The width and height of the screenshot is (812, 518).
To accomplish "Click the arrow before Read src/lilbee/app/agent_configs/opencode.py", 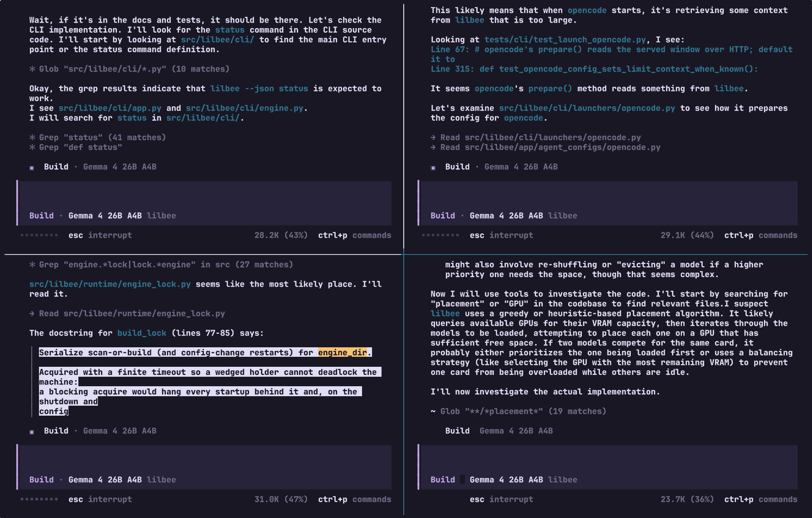I will tap(433, 147).
